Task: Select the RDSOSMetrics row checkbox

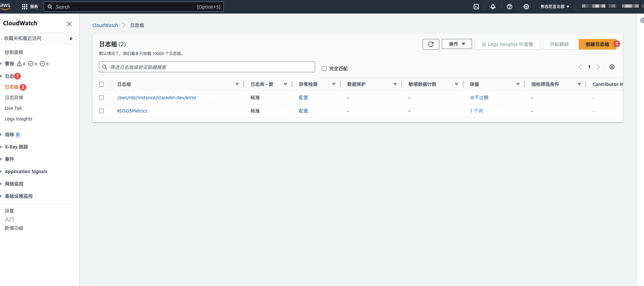Action: click(x=101, y=111)
